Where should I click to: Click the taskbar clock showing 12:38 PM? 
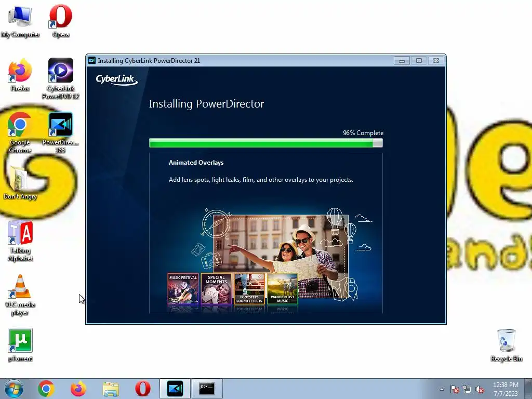click(506, 389)
